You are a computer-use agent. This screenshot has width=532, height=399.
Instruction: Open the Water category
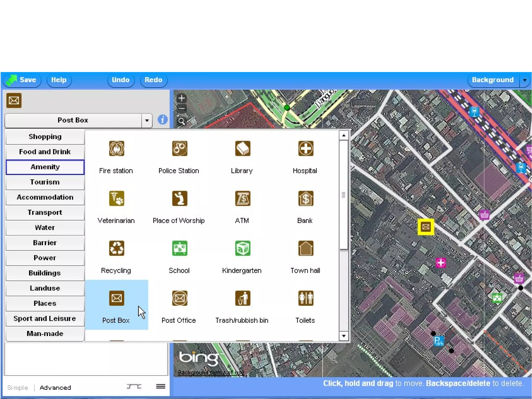point(45,227)
